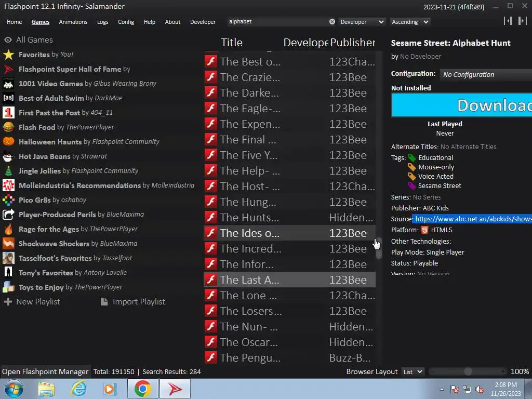Click the Pico Gr8s icon
The width and height of the screenshot is (532, 399).
[8, 200]
